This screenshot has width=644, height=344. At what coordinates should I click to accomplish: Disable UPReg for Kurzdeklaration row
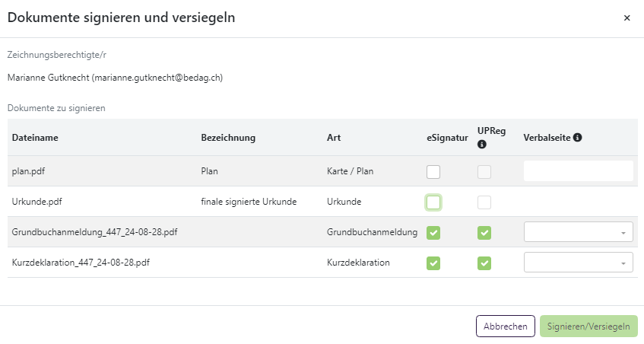tap(484, 263)
